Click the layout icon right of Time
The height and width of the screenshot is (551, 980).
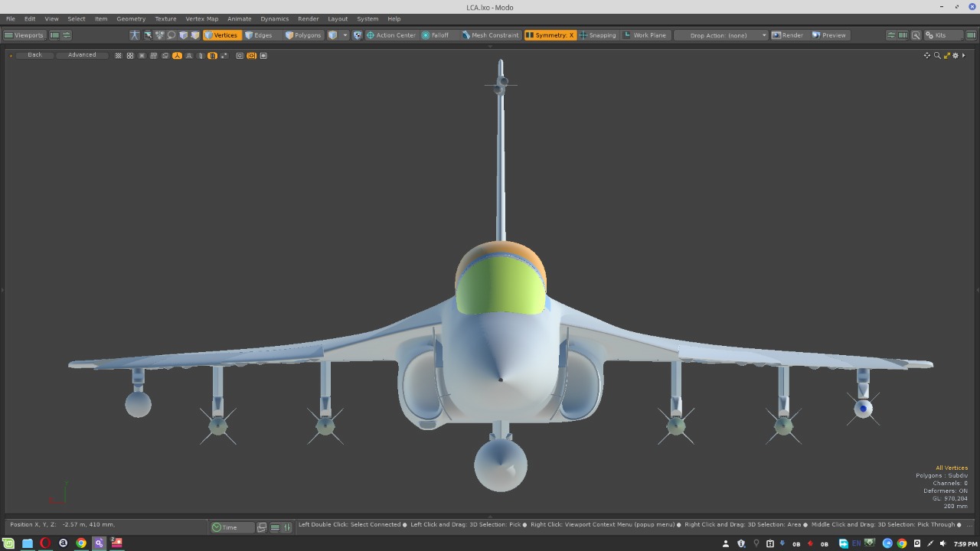(262, 527)
